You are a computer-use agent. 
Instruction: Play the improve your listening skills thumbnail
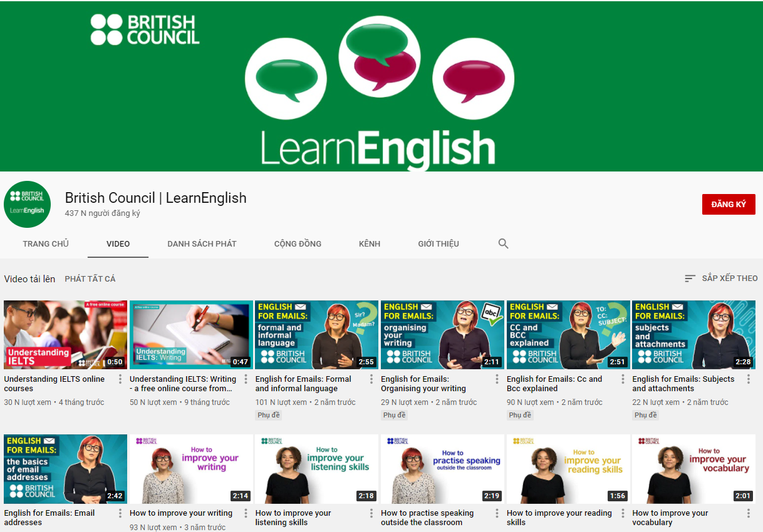317,469
